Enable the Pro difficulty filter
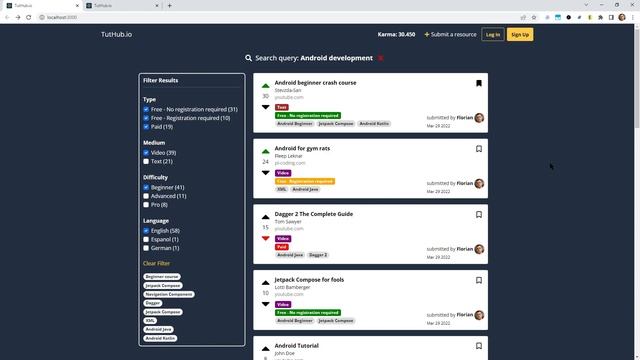 pyautogui.click(x=146, y=204)
